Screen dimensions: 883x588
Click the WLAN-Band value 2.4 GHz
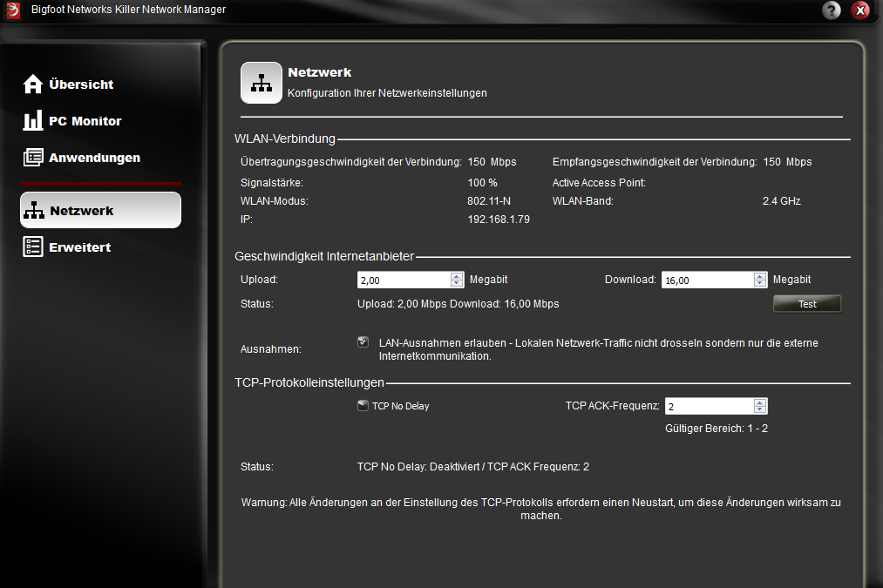782,201
